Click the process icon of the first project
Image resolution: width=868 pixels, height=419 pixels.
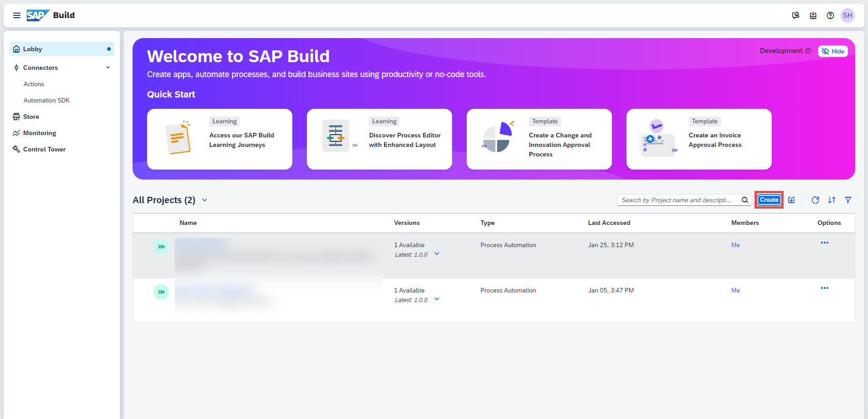click(161, 247)
